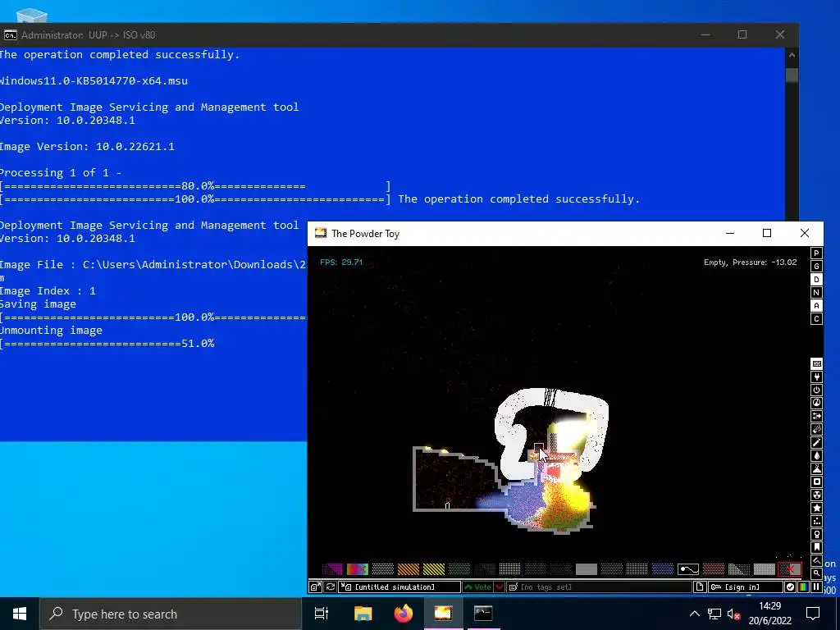
Task: Click the FPS: 29.71 readout
Action: tap(341, 262)
